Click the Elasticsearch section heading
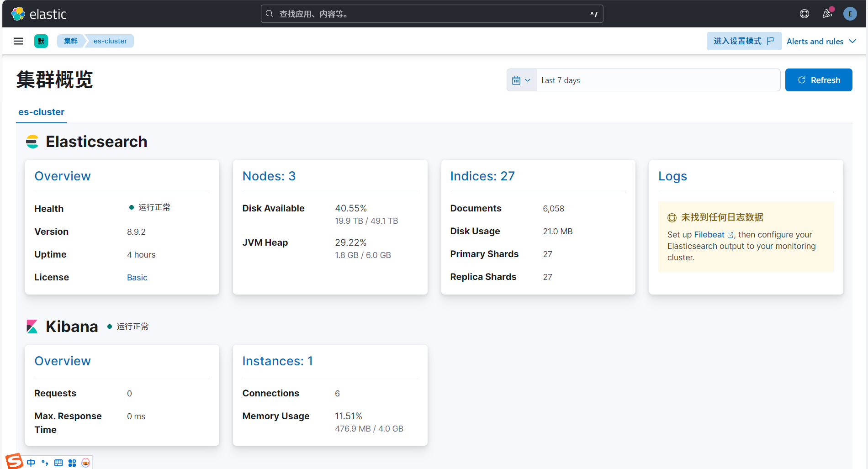Image resolution: width=868 pixels, height=469 pixels. point(96,142)
